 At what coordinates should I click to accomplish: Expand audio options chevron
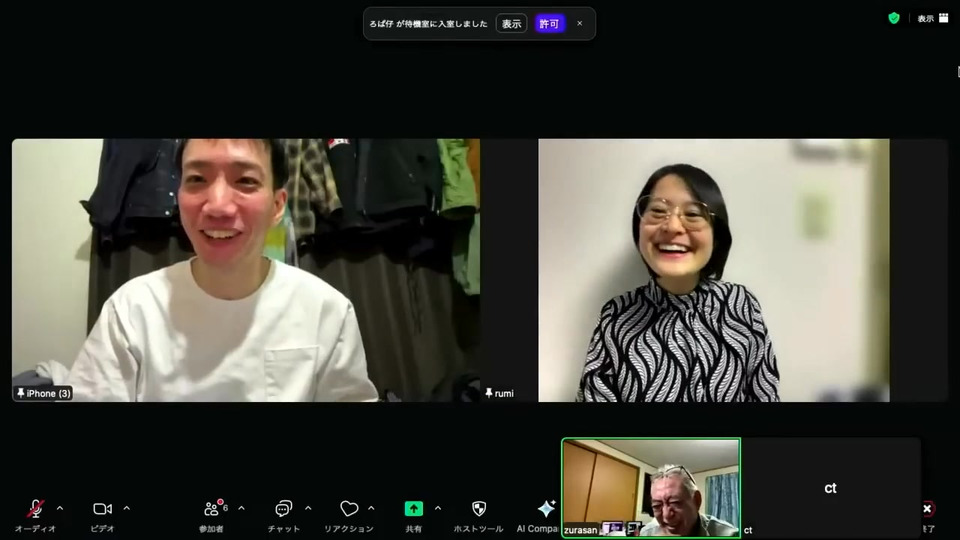[x=60, y=508]
